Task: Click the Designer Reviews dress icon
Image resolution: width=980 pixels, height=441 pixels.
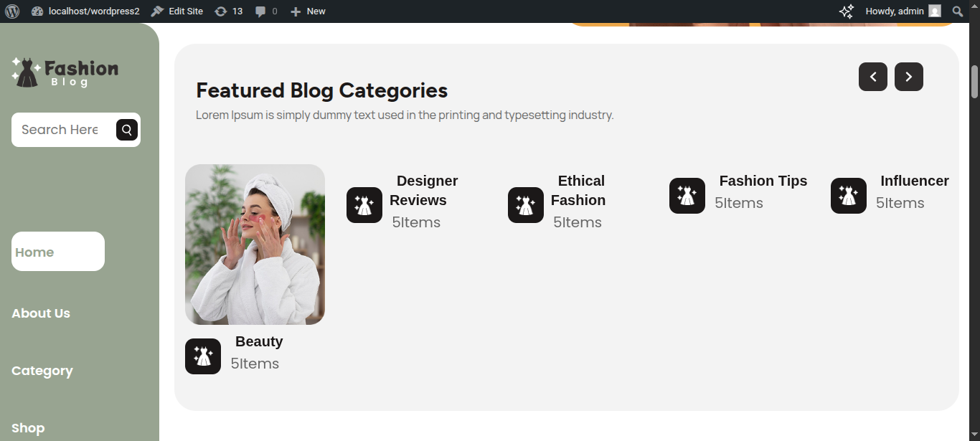Action: point(364,205)
